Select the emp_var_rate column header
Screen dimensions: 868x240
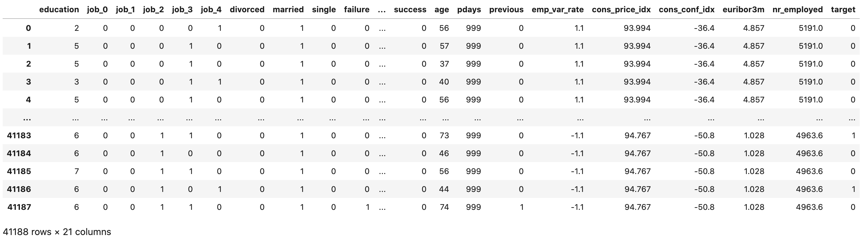(x=557, y=9)
